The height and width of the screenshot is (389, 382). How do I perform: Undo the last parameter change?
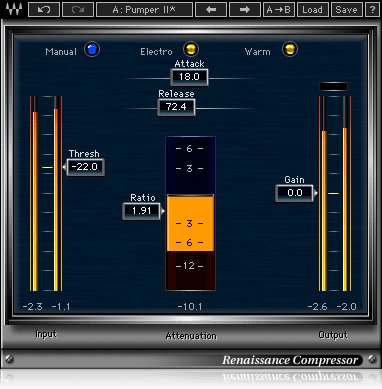[44, 10]
